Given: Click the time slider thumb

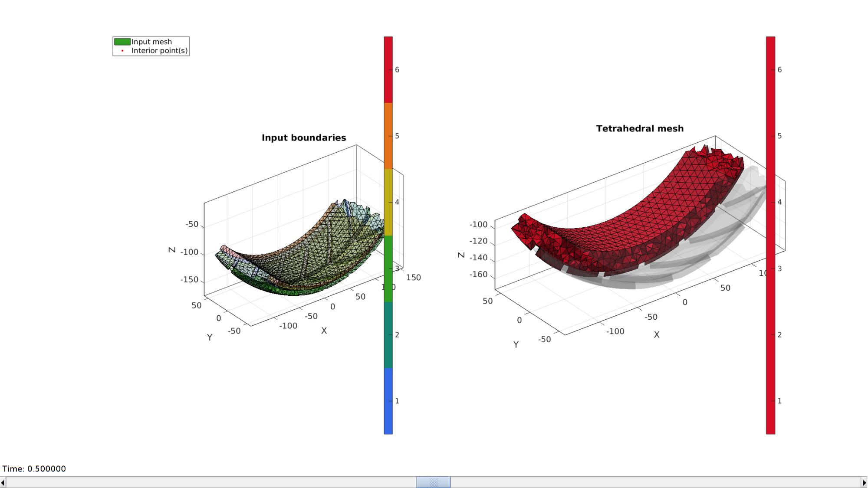Looking at the screenshot, I should coord(433,482).
